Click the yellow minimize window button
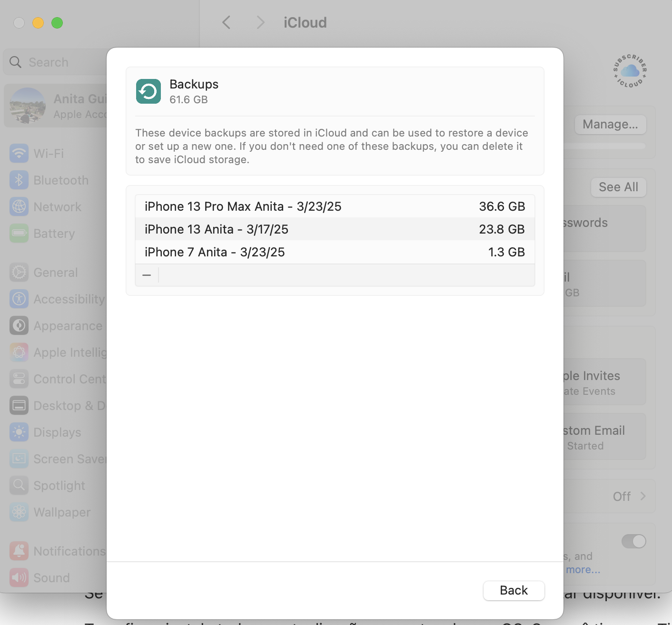The height and width of the screenshot is (625, 672). point(38,23)
